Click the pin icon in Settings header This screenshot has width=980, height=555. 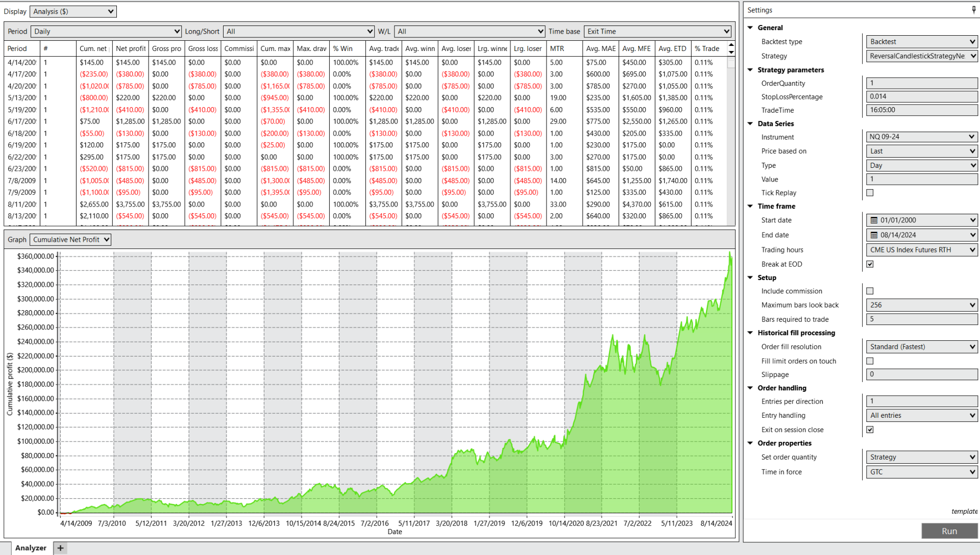click(974, 10)
